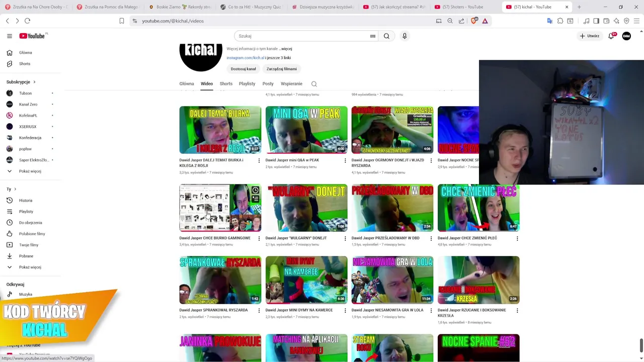Viewport: 644px width, 362px height.
Task: Start voice search with the microphone
Action: 405,36
